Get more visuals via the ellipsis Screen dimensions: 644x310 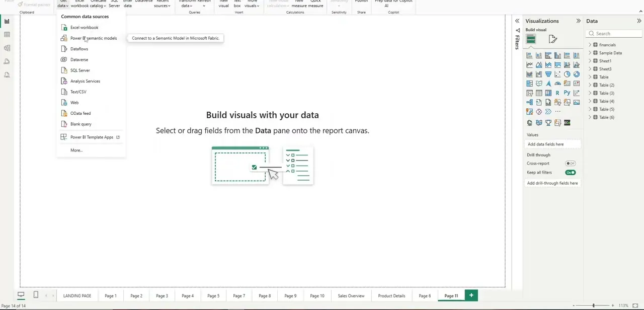(557, 112)
